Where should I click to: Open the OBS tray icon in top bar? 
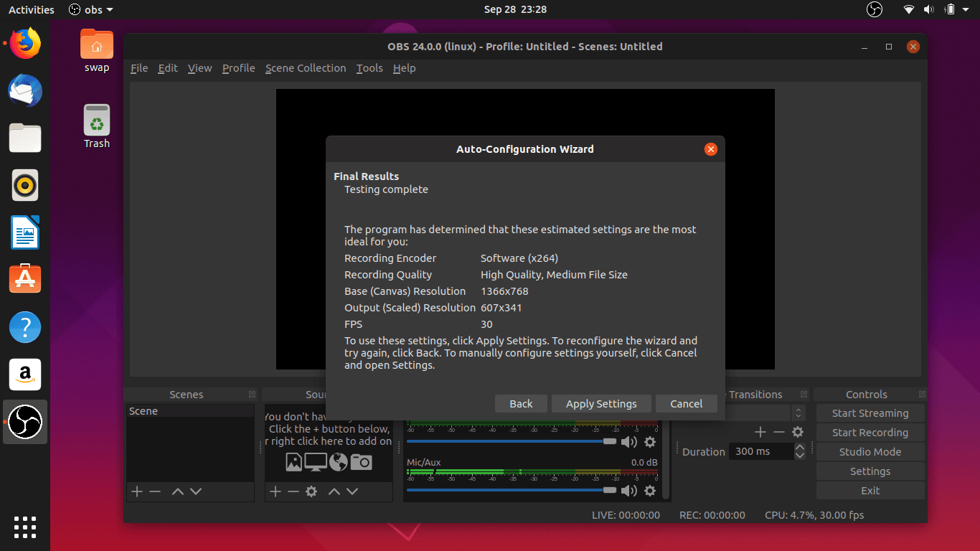(x=874, y=9)
